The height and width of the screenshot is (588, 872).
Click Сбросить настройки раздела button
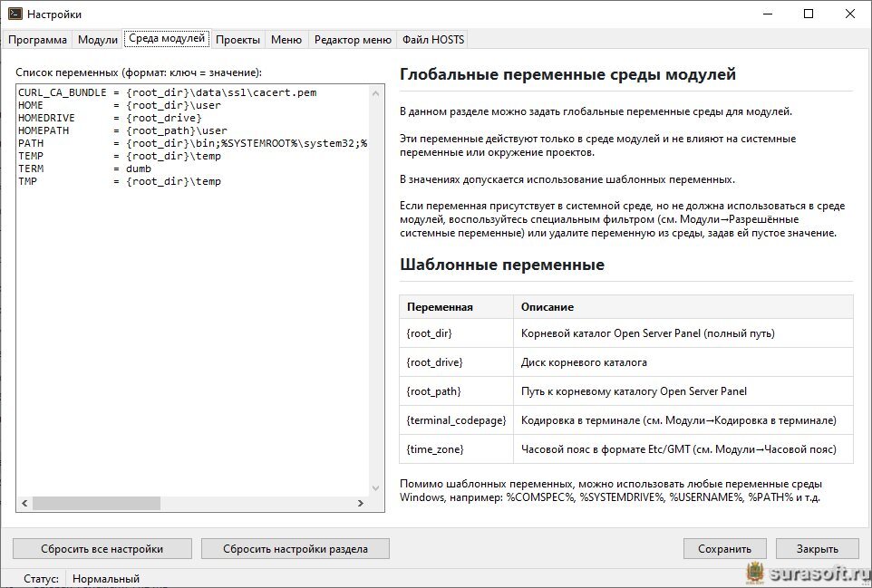coord(295,549)
